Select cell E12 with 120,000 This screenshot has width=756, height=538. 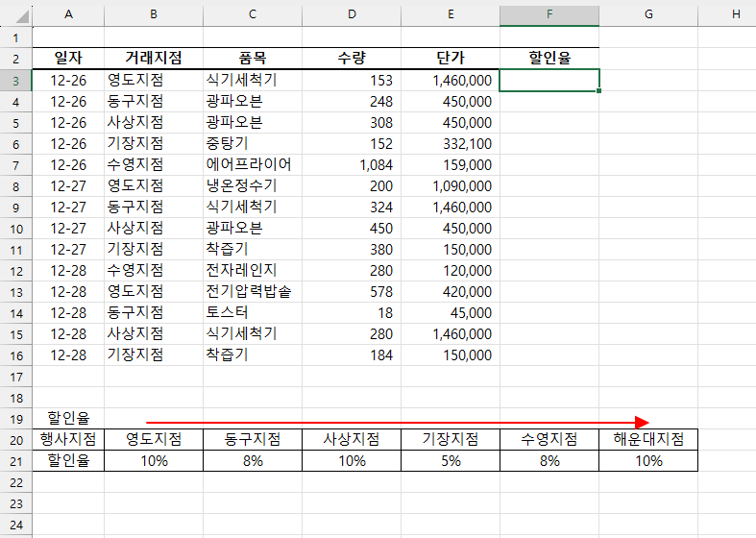click(x=451, y=271)
